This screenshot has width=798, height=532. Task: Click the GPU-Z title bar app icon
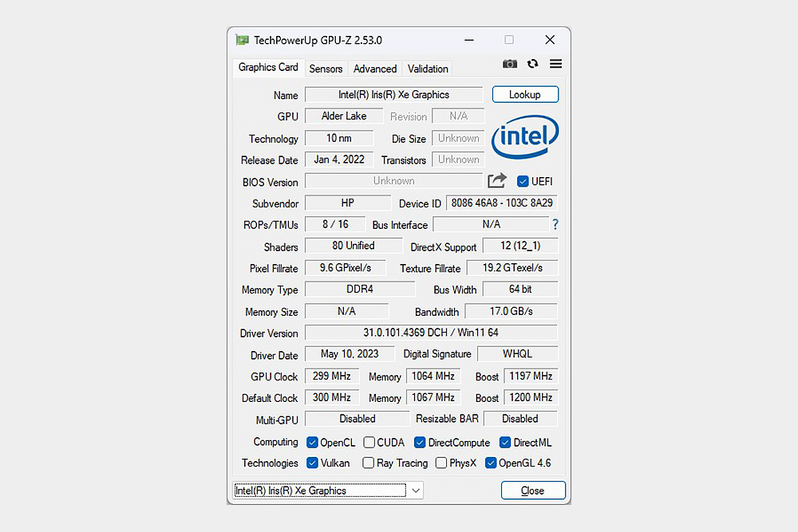[243, 40]
